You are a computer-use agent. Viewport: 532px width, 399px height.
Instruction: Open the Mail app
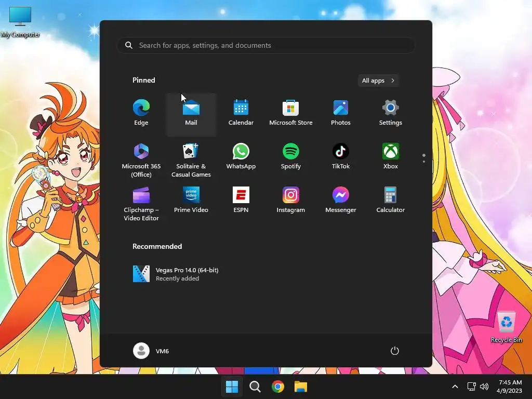191,114
